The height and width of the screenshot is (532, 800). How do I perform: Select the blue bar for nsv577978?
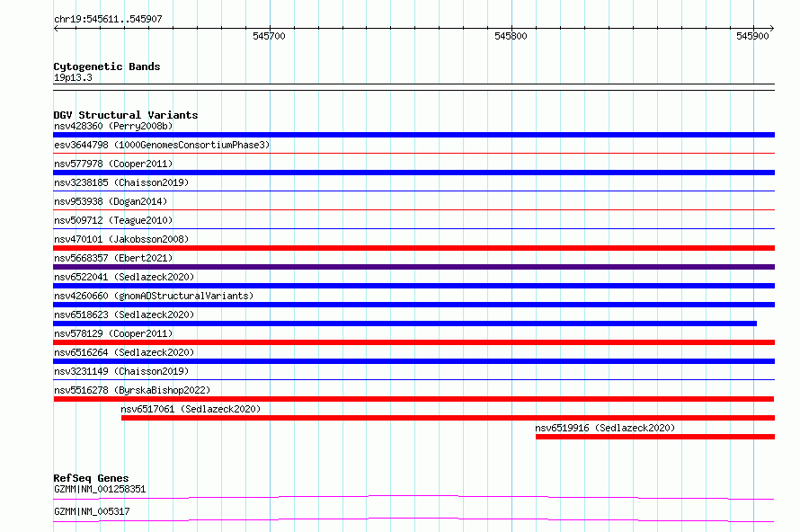413,173
